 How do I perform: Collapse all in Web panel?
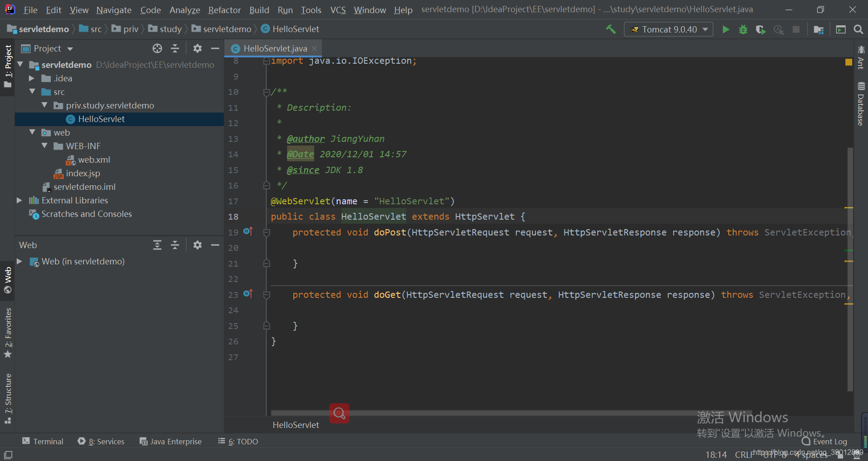(x=175, y=245)
